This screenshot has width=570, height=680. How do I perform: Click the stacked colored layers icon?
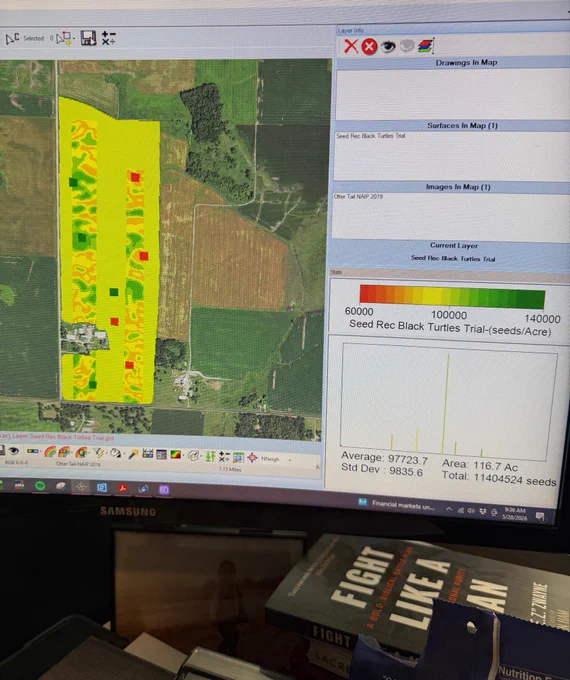(x=426, y=46)
